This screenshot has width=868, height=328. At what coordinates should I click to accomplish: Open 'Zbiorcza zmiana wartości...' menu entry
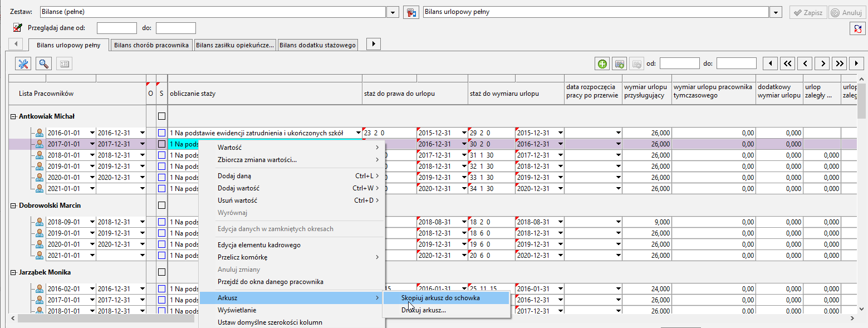[292, 160]
